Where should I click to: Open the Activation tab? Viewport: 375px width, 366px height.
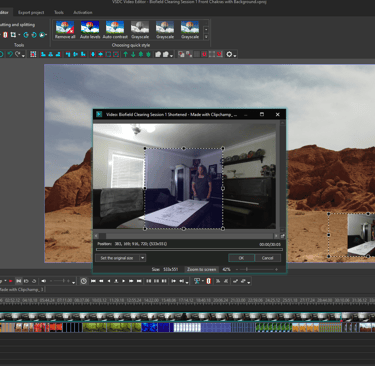83,12
